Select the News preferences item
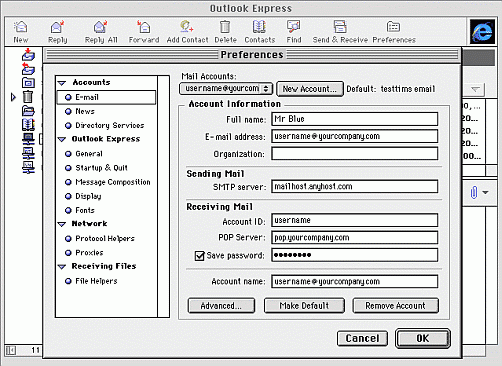Image resolution: width=502 pixels, height=366 pixels. click(x=85, y=111)
